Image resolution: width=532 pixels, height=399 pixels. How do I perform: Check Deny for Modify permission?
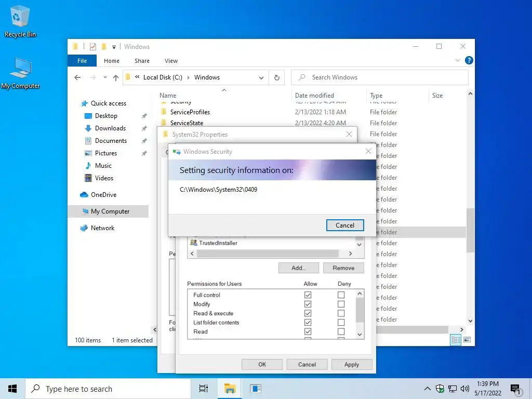coord(341,304)
